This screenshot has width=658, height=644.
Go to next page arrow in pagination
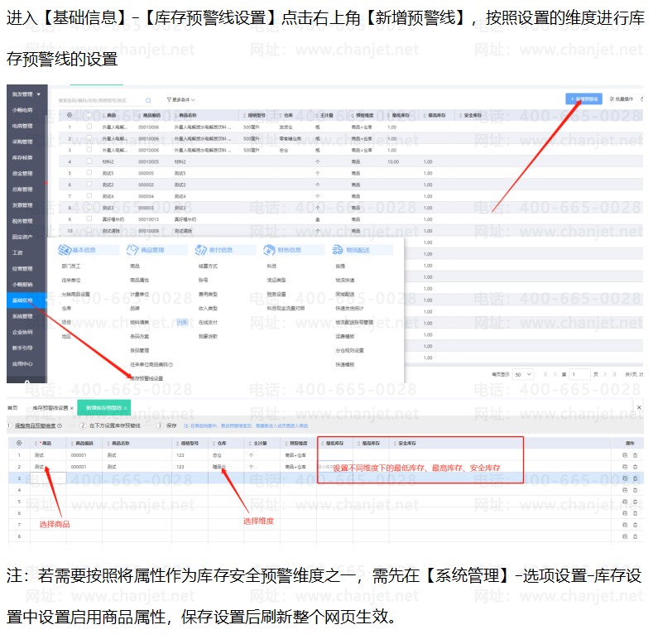tap(605, 374)
